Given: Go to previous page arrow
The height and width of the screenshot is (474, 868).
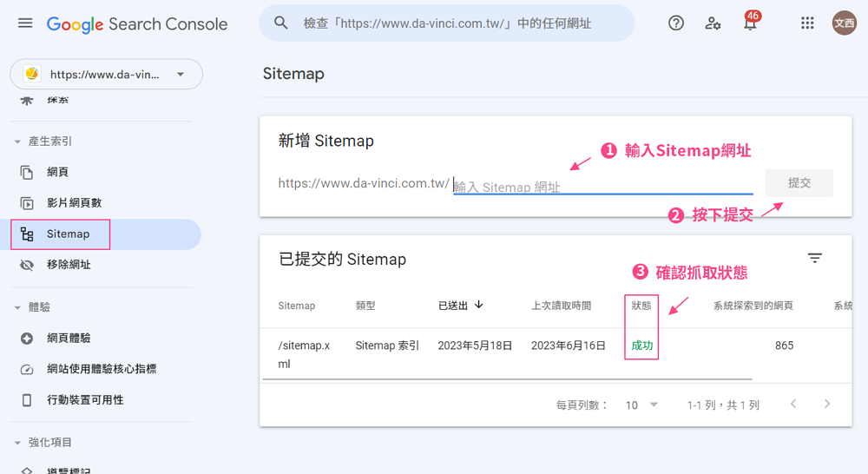Looking at the screenshot, I should 793,405.
